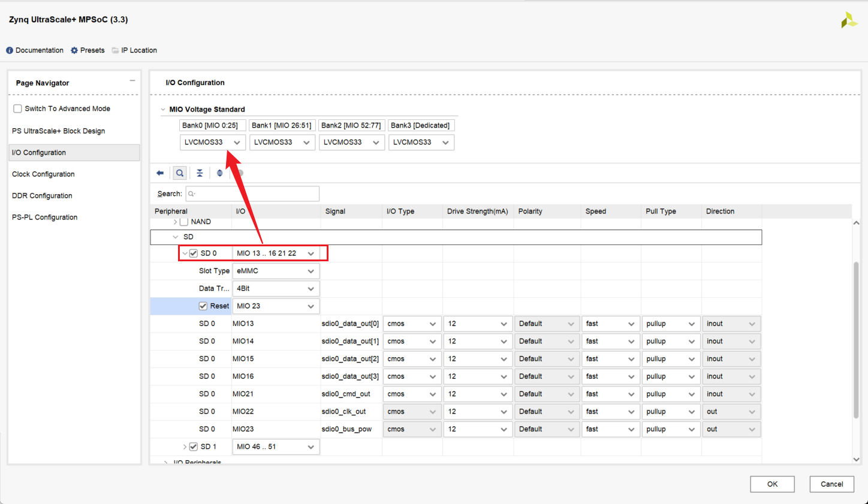Open MIO22 Direction out dropdown
Image resolution: width=868 pixels, height=504 pixels.
click(731, 412)
